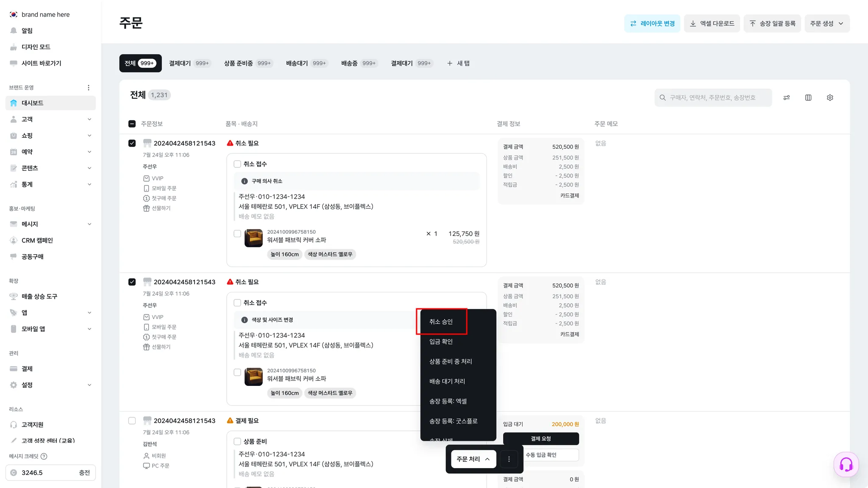Open the 브랜드 운영 kebab menu

point(89,88)
